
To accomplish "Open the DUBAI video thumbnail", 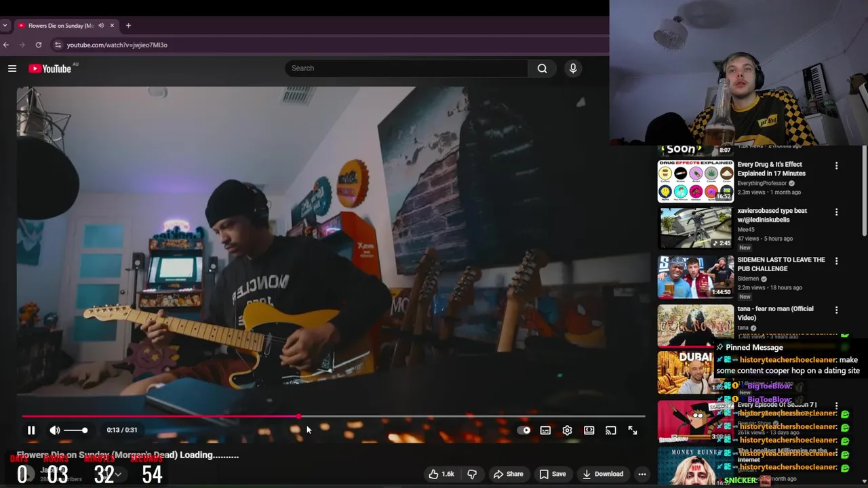I will click(686, 372).
